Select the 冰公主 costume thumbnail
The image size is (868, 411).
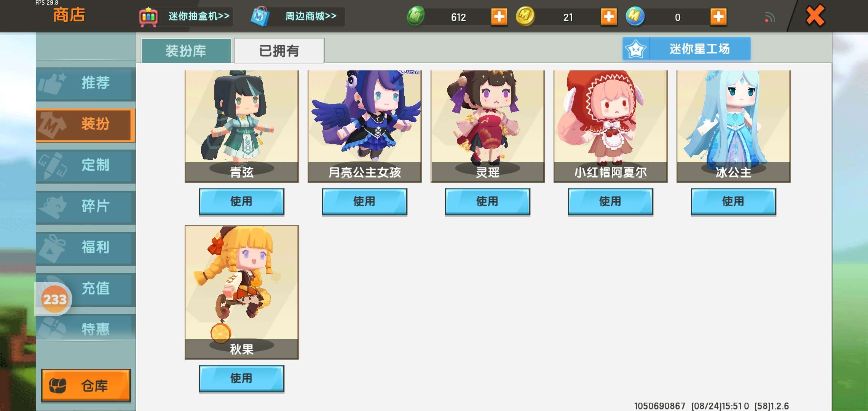[733, 126]
